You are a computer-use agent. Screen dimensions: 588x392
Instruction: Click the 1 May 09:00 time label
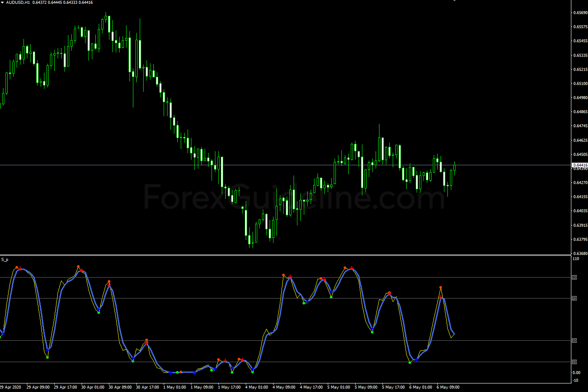[x=202, y=387]
